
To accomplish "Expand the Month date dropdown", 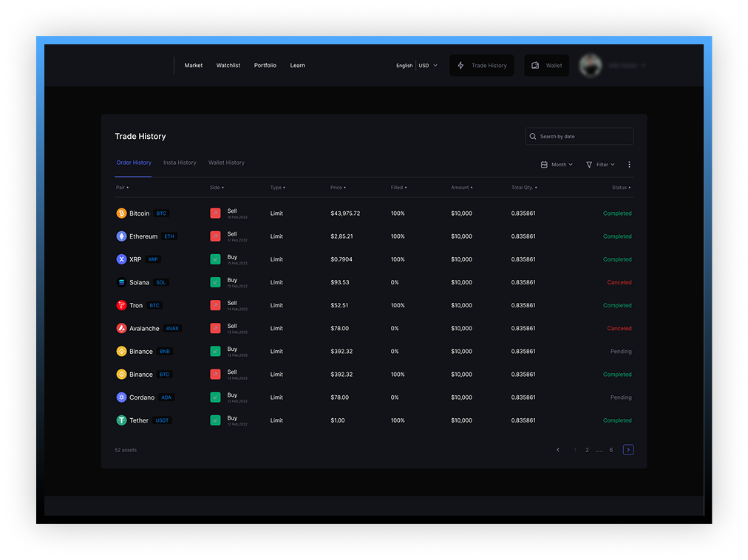I will pyautogui.click(x=557, y=165).
